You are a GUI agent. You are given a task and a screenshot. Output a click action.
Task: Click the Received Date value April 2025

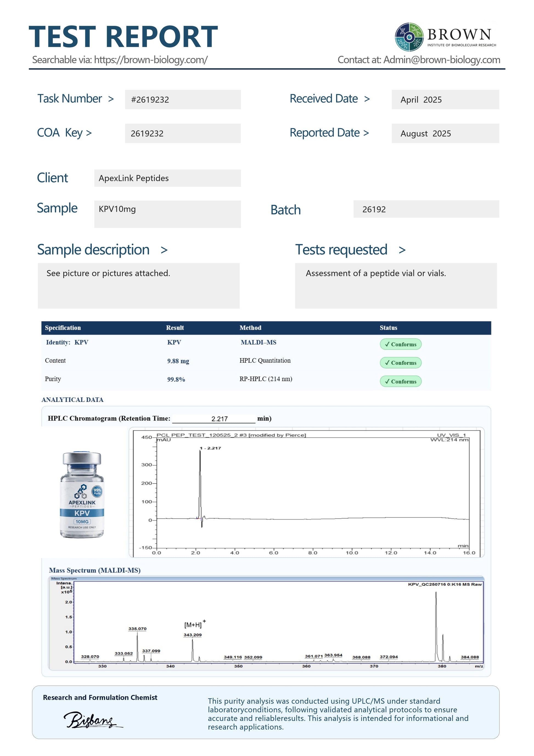click(445, 99)
